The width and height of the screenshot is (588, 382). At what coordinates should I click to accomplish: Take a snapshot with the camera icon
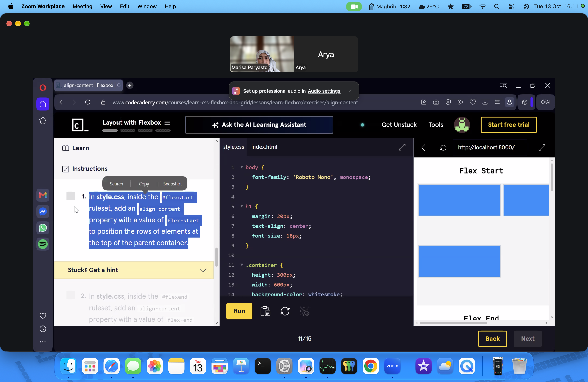pyautogui.click(x=436, y=102)
